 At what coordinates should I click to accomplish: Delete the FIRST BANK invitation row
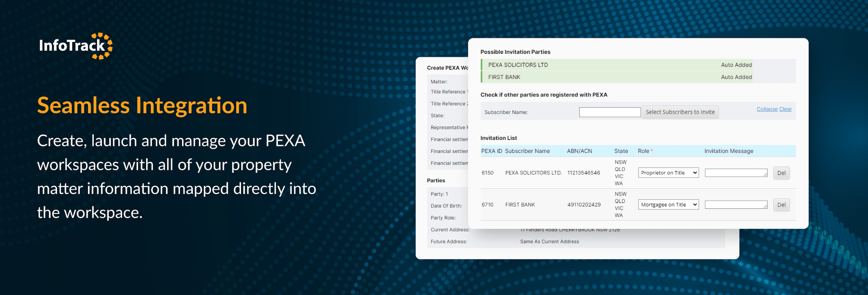point(781,205)
